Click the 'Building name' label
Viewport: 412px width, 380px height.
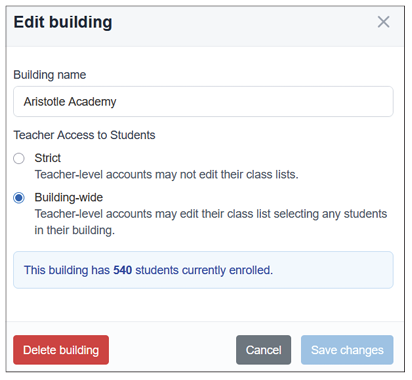[x=50, y=75]
